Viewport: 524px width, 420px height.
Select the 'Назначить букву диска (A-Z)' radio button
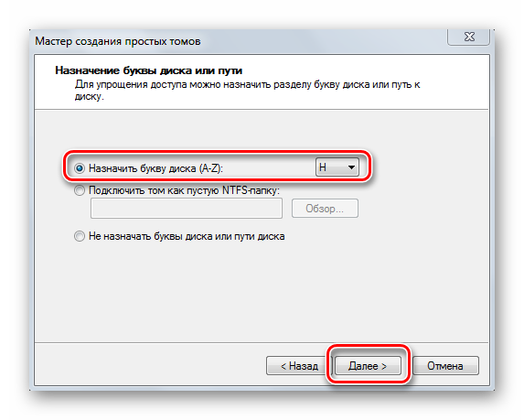click(80, 168)
